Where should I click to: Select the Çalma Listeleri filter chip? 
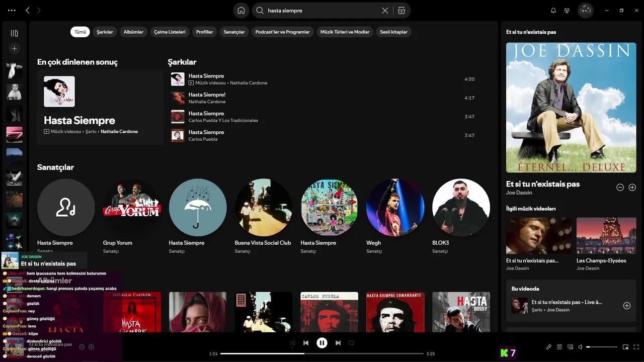pyautogui.click(x=170, y=32)
